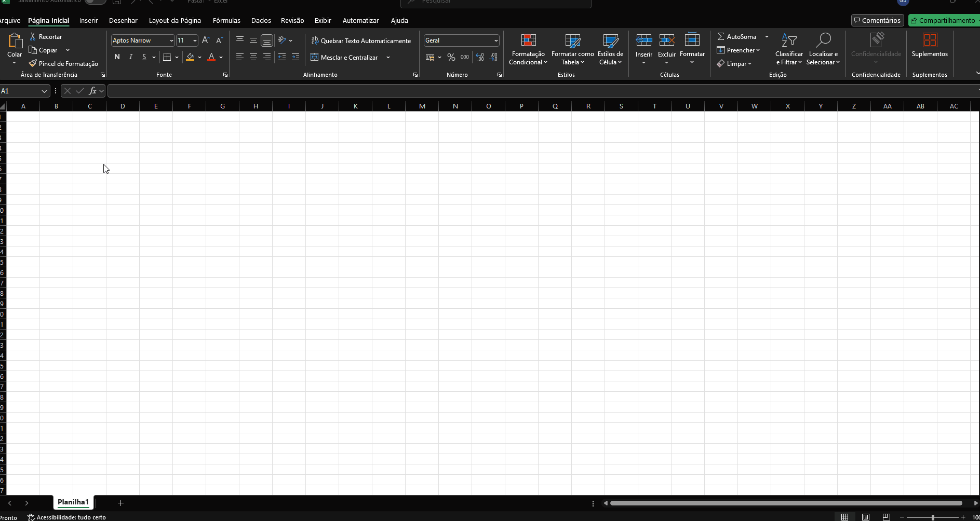980x521 pixels.
Task: Click into the formula bar input
Action: point(543,91)
